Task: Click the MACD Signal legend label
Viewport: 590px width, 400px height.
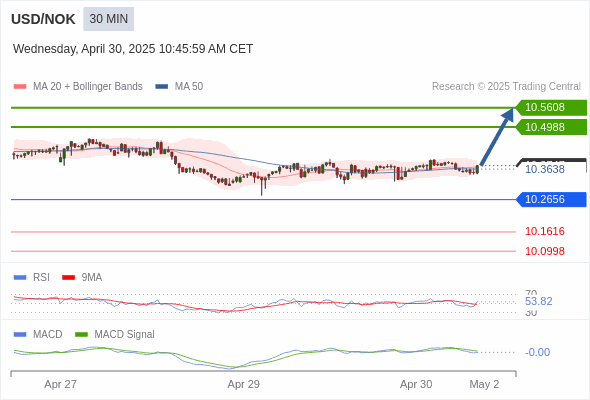Action: pos(125,335)
